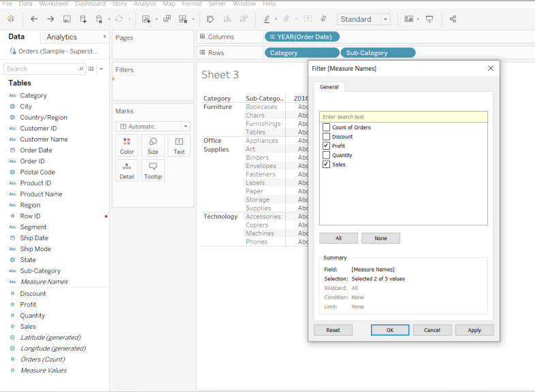Open the Detail marks card
Screen dimensions: 535x392
pos(127,171)
